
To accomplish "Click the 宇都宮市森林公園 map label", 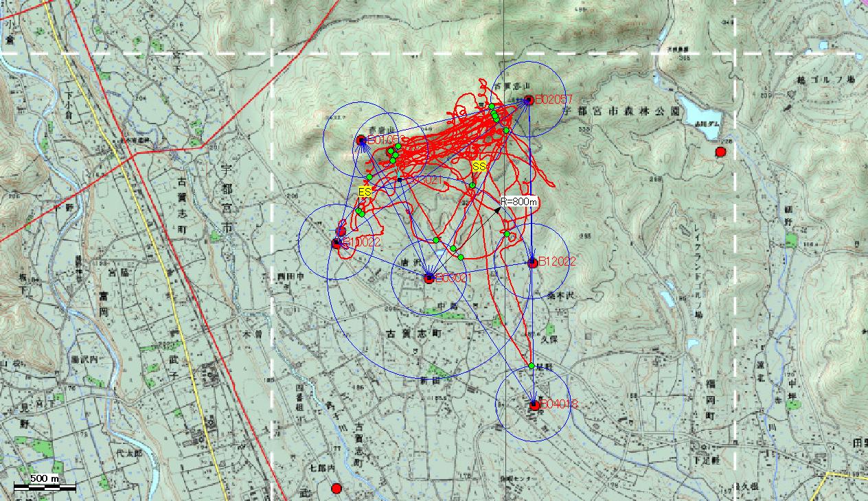I will point(621,110).
